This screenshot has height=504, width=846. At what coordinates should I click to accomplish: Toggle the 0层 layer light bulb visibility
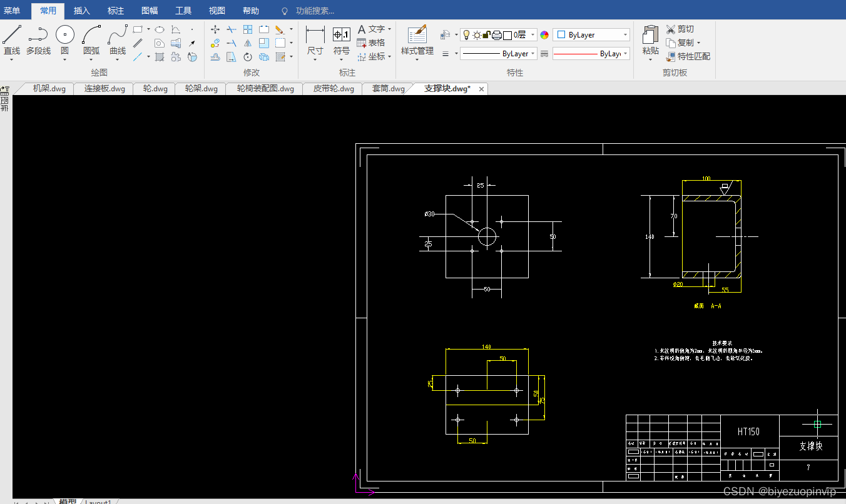click(466, 35)
